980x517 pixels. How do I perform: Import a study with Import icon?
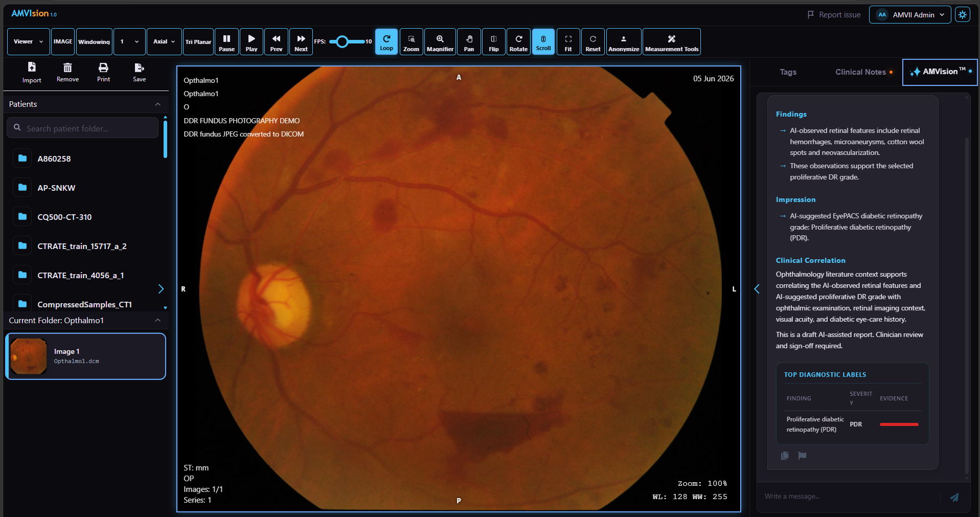click(x=32, y=73)
